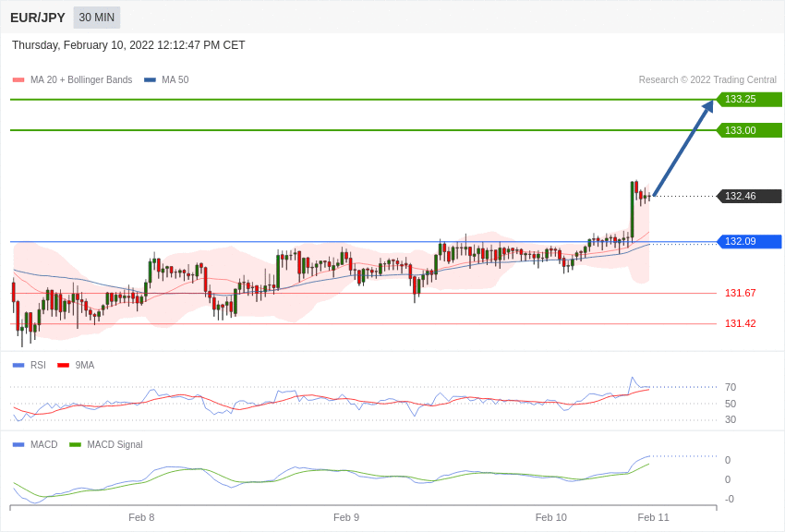Click the 132.09 blue pivot label
The width and height of the screenshot is (785, 532).
tap(748, 241)
